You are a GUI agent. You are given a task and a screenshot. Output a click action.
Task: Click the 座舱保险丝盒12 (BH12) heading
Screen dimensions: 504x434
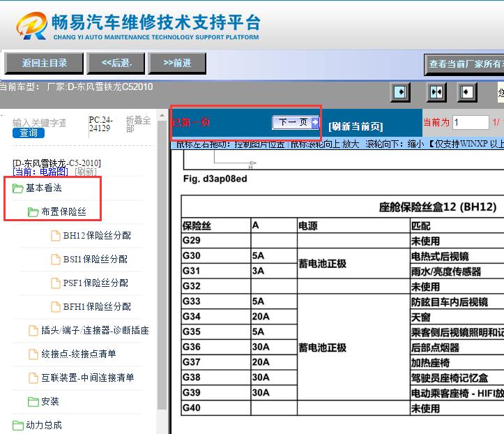tap(438, 207)
